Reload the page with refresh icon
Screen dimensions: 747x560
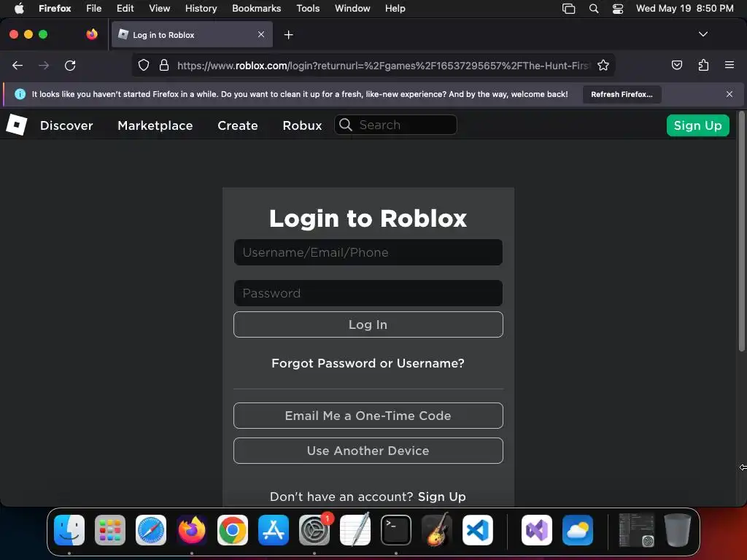click(70, 66)
